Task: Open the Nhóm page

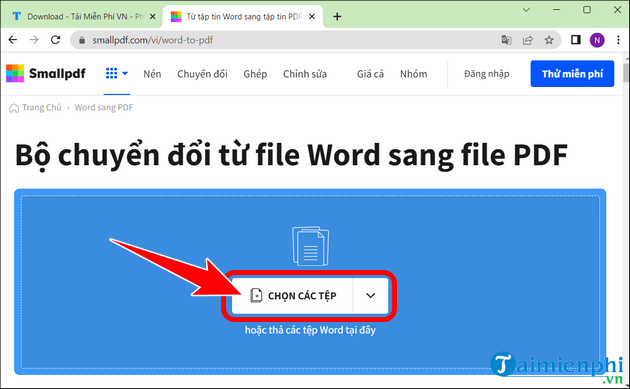Action: [x=413, y=74]
